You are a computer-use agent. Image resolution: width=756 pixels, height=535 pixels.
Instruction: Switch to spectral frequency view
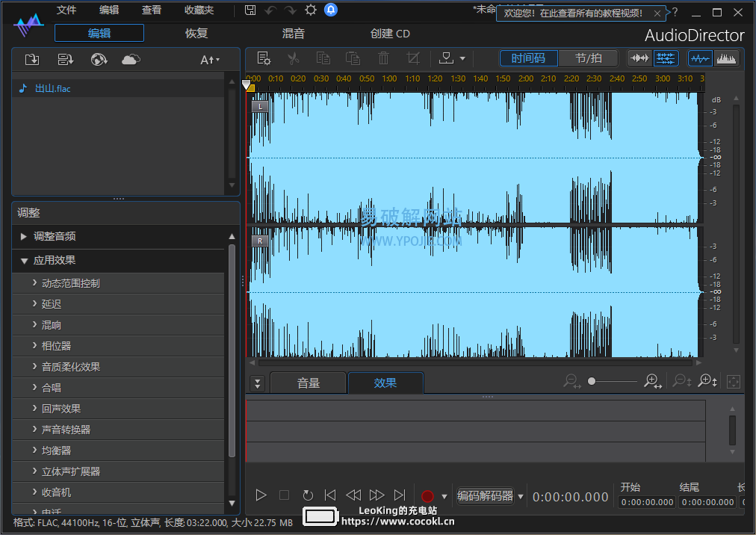click(x=726, y=59)
